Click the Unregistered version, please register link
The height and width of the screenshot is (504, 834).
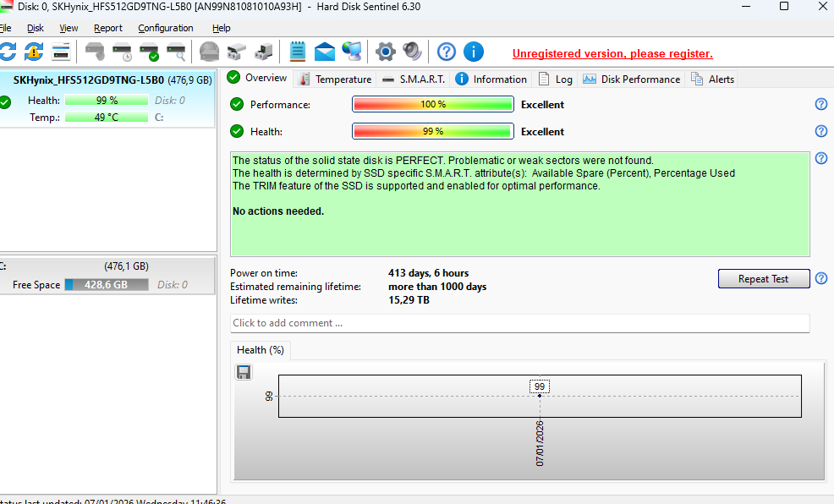pos(612,53)
